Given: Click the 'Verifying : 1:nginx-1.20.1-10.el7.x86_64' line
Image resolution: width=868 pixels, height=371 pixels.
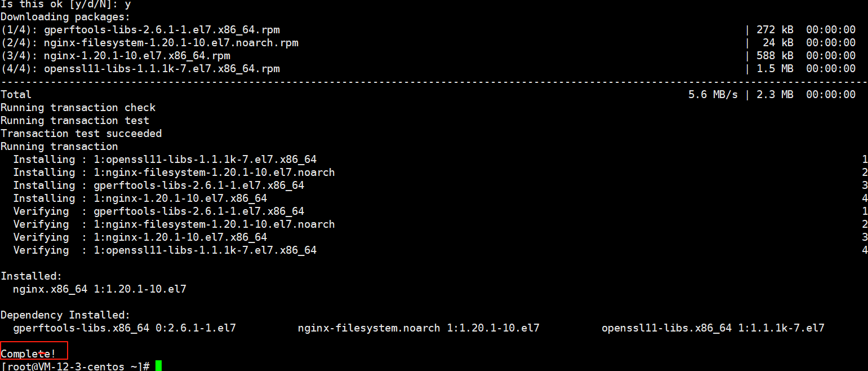Looking at the screenshot, I should pyautogui.click(x=140, y=237).
